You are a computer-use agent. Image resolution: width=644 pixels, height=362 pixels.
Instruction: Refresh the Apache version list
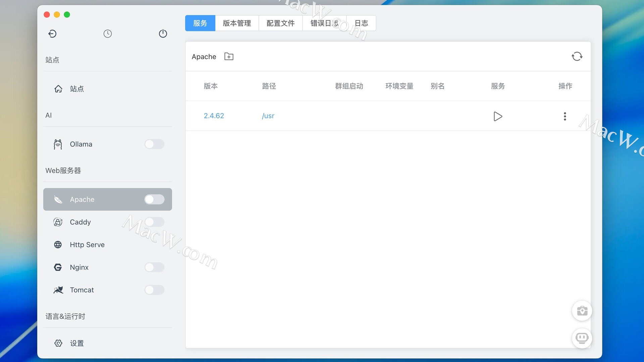point(577,56)
